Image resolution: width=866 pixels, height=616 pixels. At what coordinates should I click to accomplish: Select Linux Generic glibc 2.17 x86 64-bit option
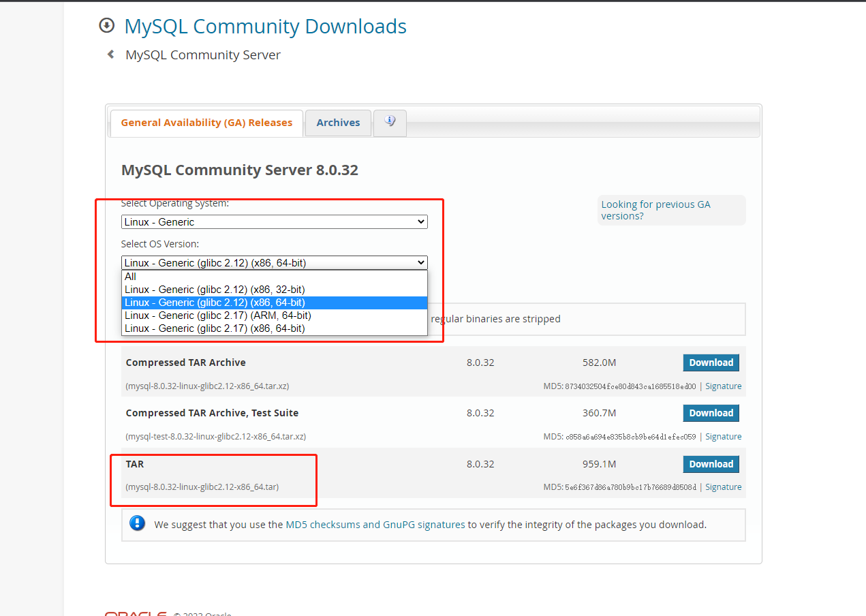[275, 328]
